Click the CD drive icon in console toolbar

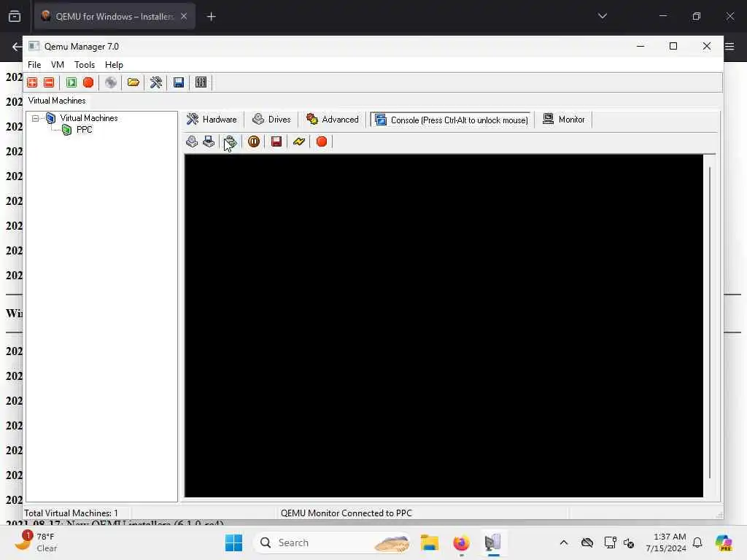[192, 141]
